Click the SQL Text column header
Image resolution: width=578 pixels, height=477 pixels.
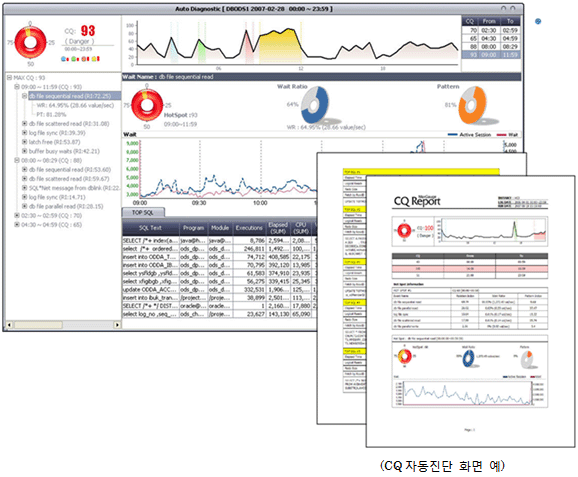point(150,228)
